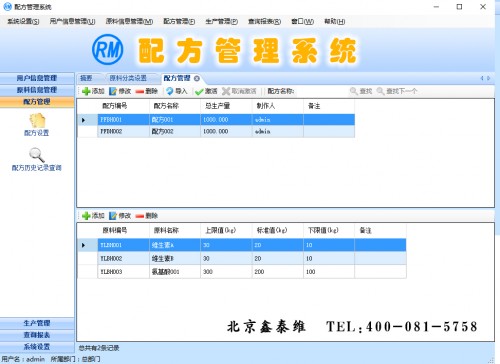The image size is (500, 364).
Task: Open the 配方管理(F) menu
Action: click(179, 22)
